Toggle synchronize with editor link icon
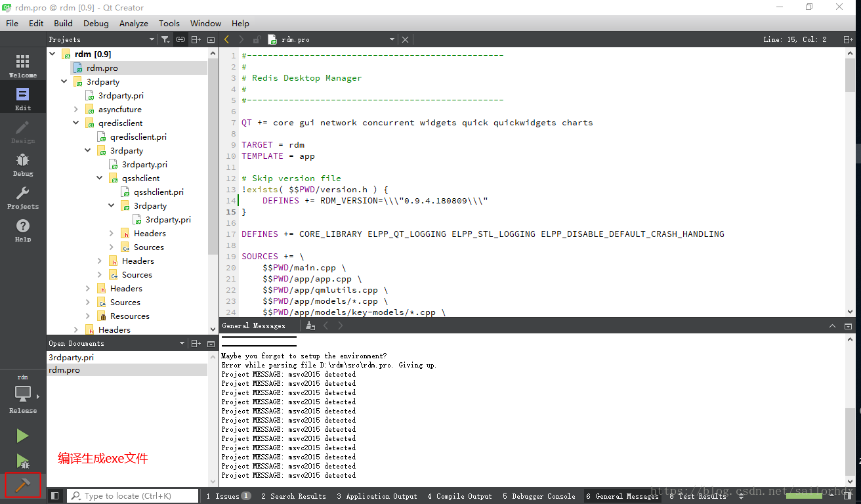The height and width of the screenshot is (504, 861). point(180,39)
